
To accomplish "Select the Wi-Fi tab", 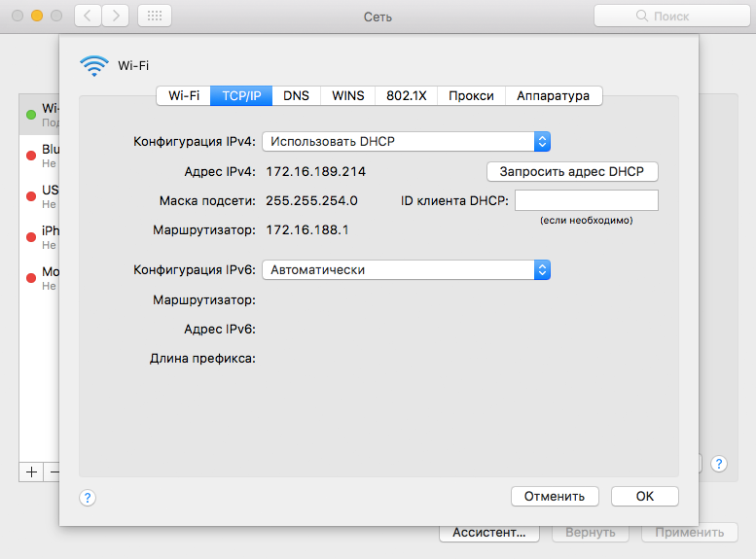I will click(184, 95).
